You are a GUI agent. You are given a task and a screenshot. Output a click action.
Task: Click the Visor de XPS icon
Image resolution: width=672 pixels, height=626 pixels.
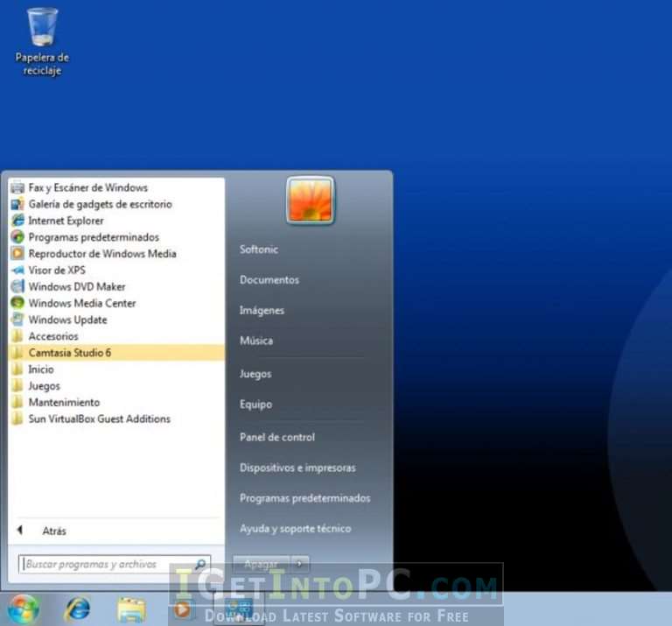point(17,271)
